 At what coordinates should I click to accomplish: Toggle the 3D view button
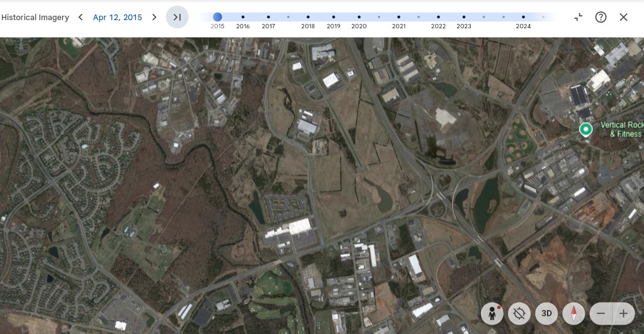click(x=546, y=313)
